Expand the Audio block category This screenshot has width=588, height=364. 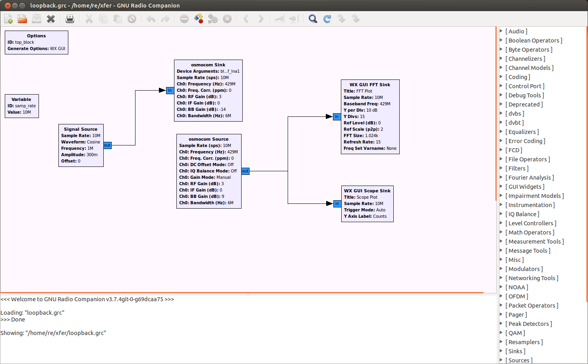pos(501,31)
